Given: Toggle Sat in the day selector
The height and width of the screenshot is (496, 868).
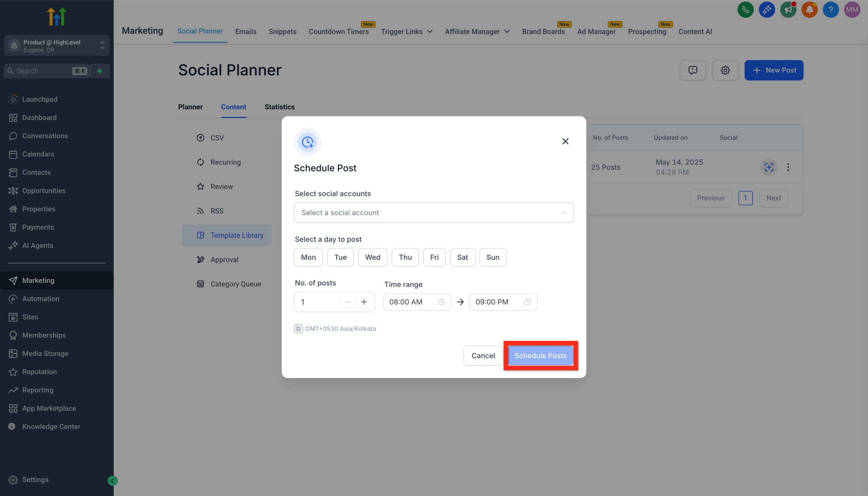Looking at the screenshot, I should (x=462, y=257).
